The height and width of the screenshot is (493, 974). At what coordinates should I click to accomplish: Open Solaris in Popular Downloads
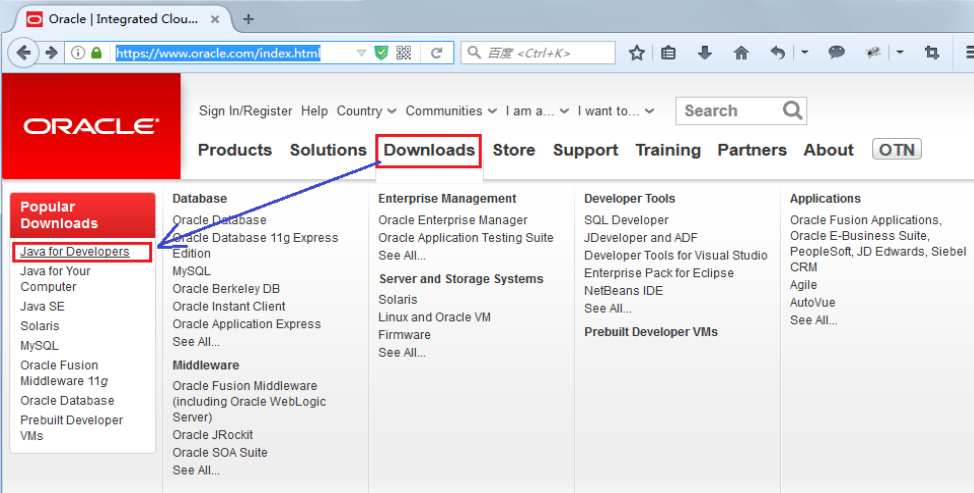[x=40, y=326]
